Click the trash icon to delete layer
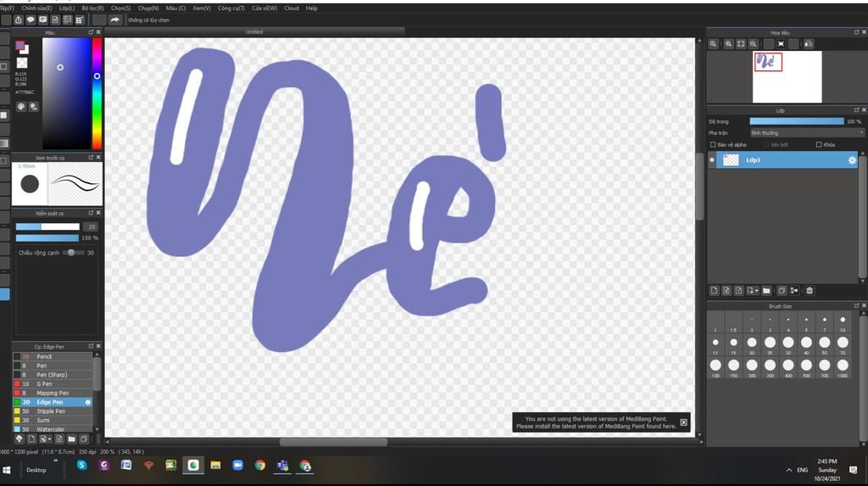 click(x=810, y=290)
